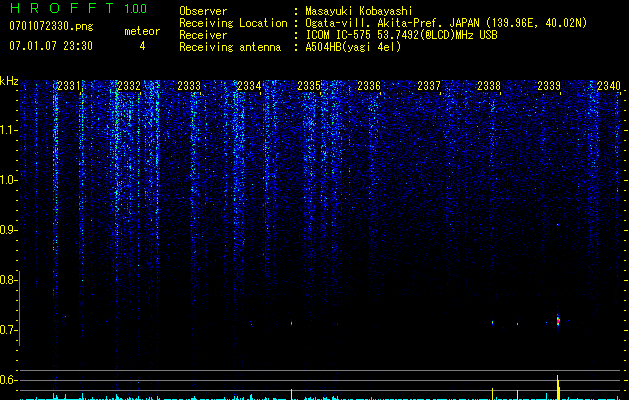Viewport: 629px width, 400px height.
Task: Click the Receiver ICOM IC-575 text
Action: coord(401,35)
